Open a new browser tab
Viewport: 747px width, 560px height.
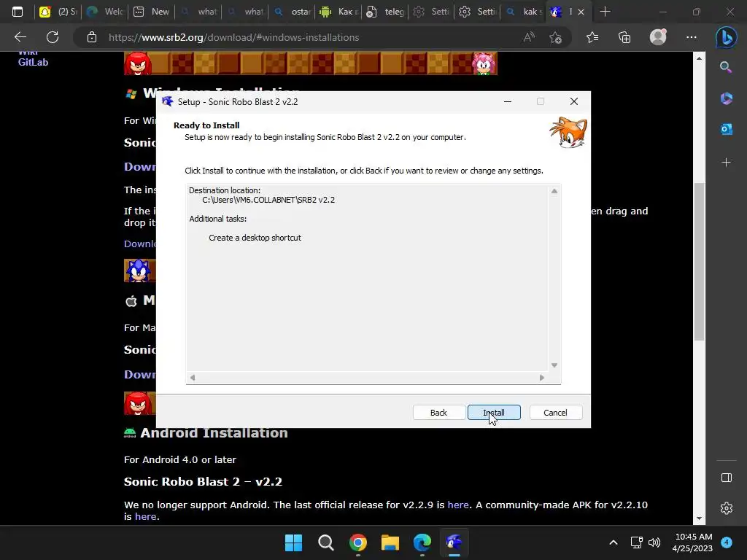(605, 12)
